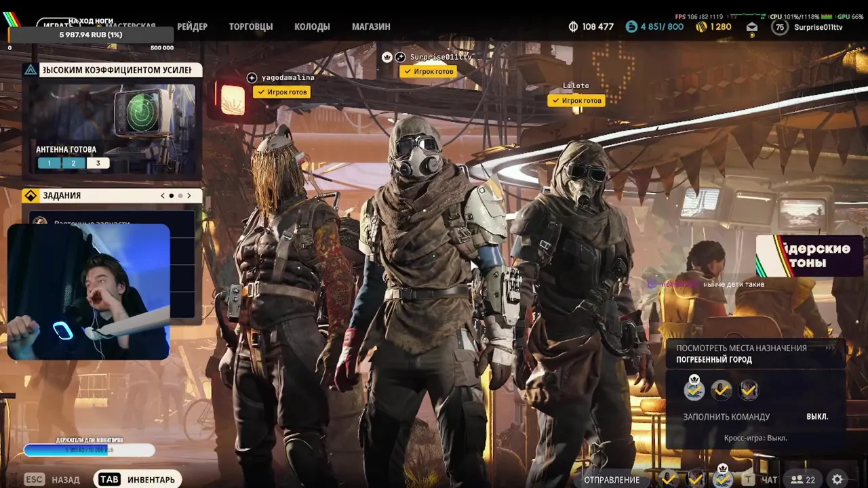Select antenna stage 1
The height and width of the screenshot is (488, 868).
(x=50, y=163)
